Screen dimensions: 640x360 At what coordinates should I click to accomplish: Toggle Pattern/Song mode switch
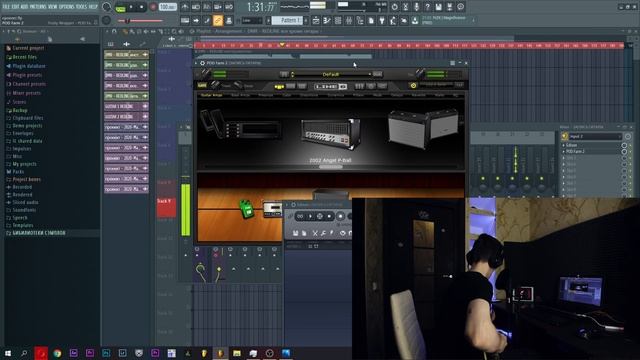tap(121, 7)
